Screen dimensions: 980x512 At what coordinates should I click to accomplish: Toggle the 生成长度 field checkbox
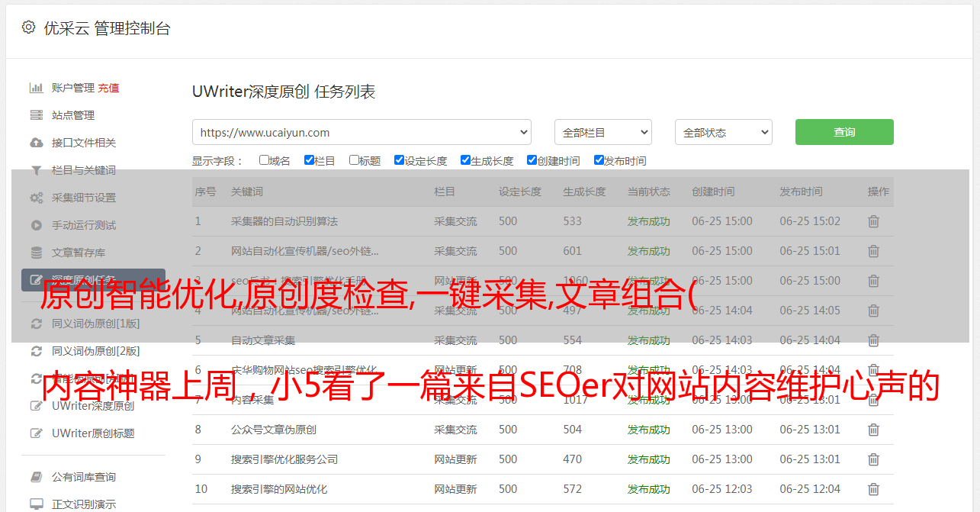pyautogui.click(x=465, y=160)
